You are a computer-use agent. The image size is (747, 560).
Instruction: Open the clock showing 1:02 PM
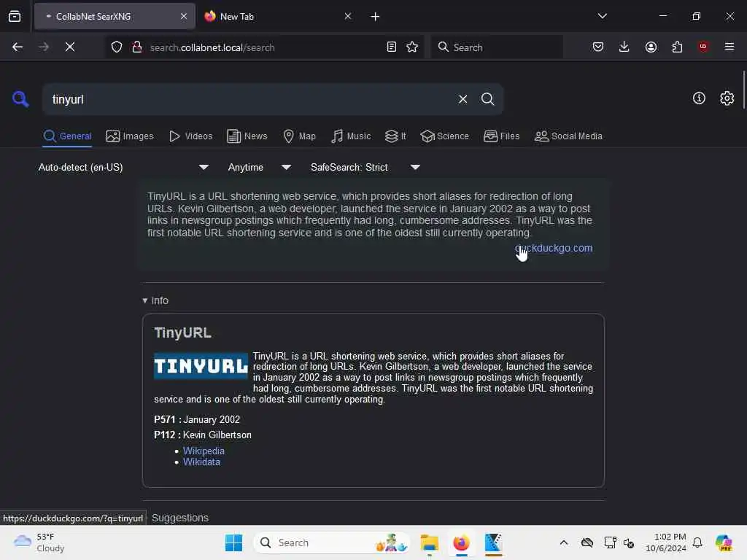pyautogui.click(x=666, y=542)
